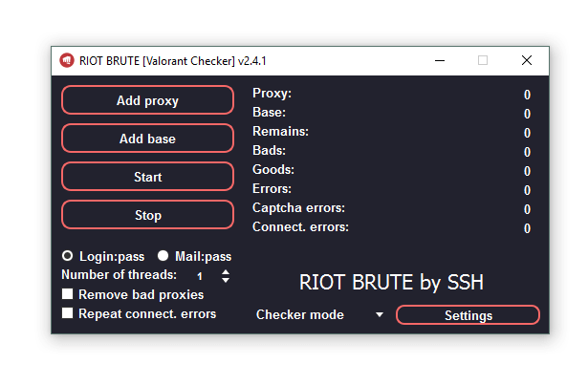Hit the Stop button
The image size is (588, 385).
(x=147, y=215)
